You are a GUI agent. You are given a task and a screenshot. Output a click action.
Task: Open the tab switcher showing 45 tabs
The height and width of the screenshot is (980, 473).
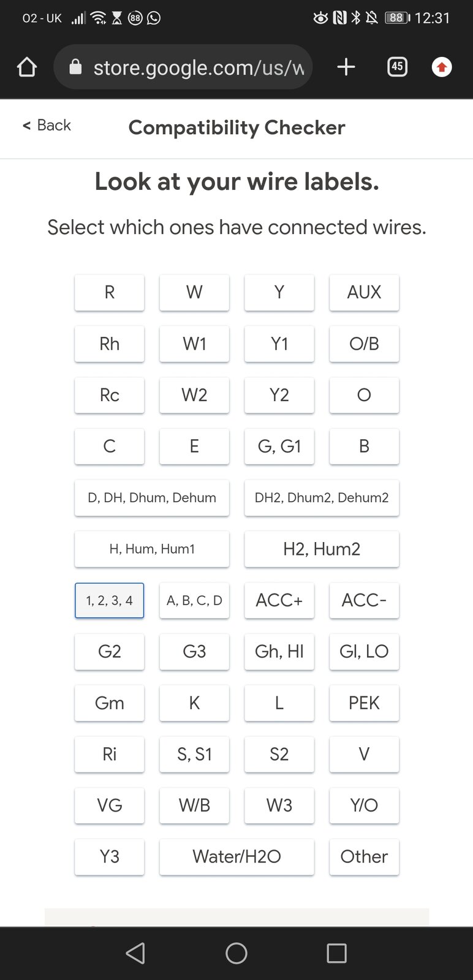397,67
